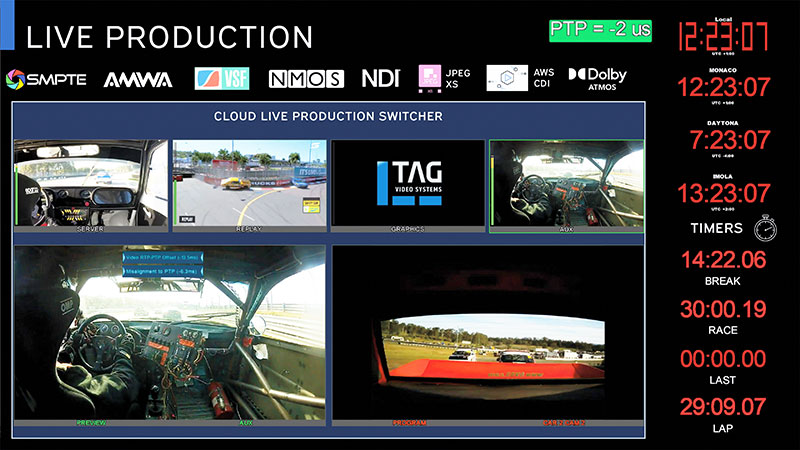Click the Local clock 12:23:07 display
The width and height of the screenshot is (800, 450).
723,37
